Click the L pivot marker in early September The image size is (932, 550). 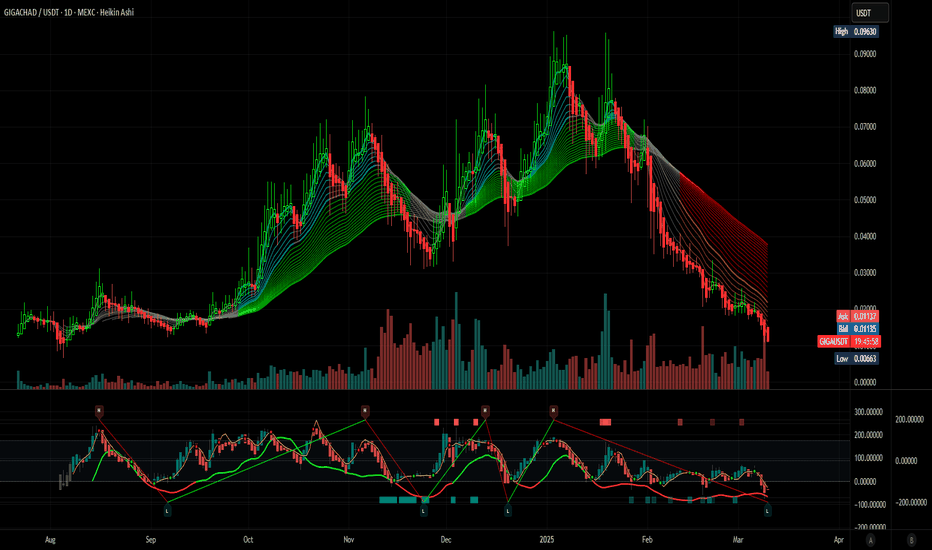[168, 510]
